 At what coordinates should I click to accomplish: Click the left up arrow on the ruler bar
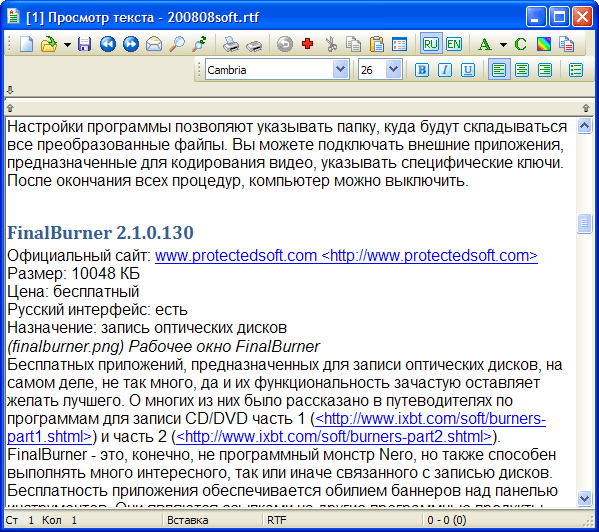coord(10,108)
